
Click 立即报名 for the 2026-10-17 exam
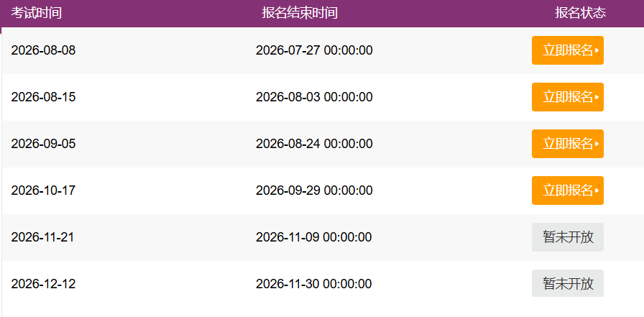568,190
